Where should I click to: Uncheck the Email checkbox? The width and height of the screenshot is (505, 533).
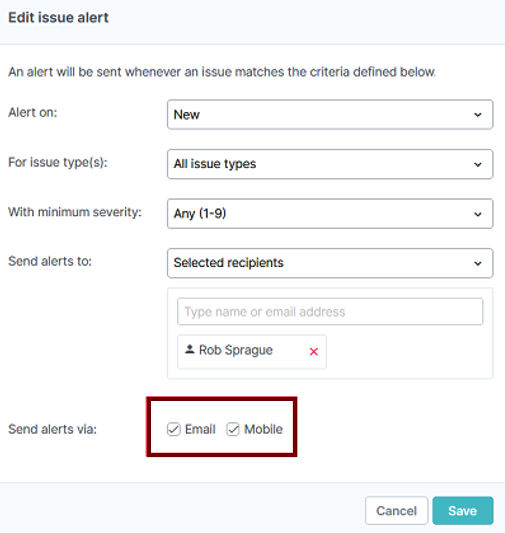click(174, 429)
